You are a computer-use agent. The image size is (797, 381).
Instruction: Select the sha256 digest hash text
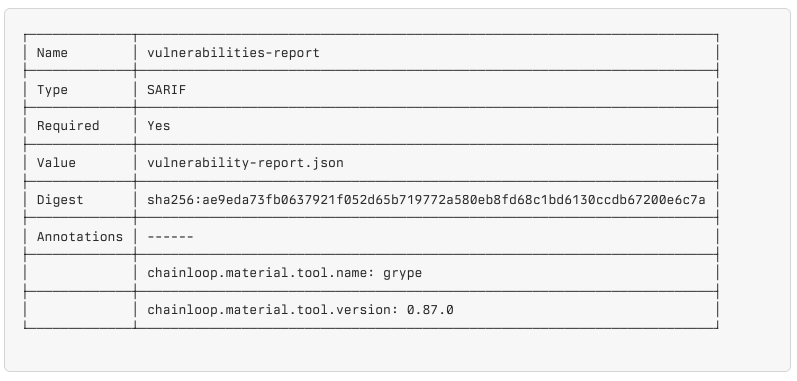426,200
